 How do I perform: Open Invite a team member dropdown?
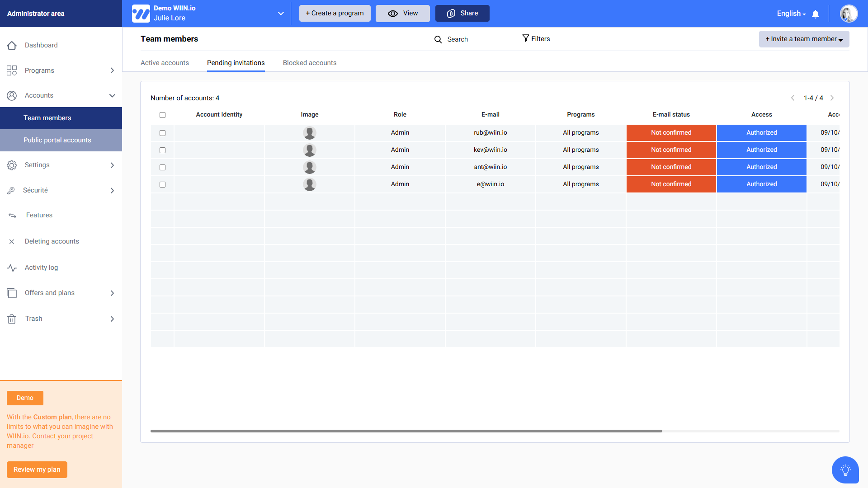tap(804, 39)
